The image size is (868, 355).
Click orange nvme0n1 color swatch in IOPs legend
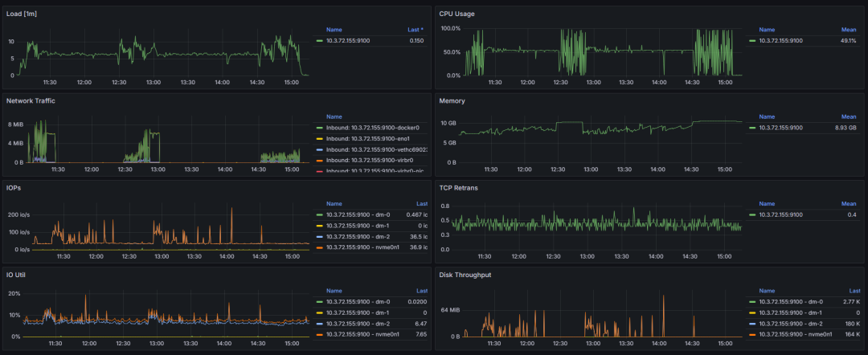point(319,247)
